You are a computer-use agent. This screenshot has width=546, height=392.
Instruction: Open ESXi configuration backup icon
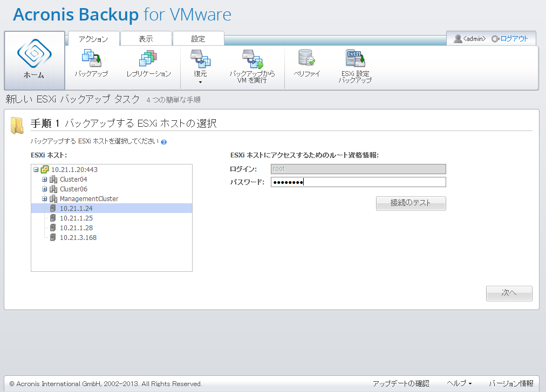coord(355,59)
